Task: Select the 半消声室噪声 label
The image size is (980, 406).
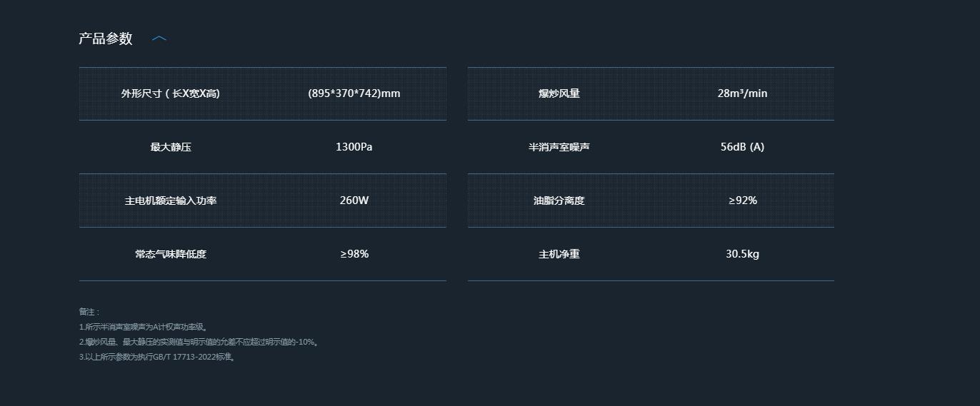Action: tap(559, 147)
